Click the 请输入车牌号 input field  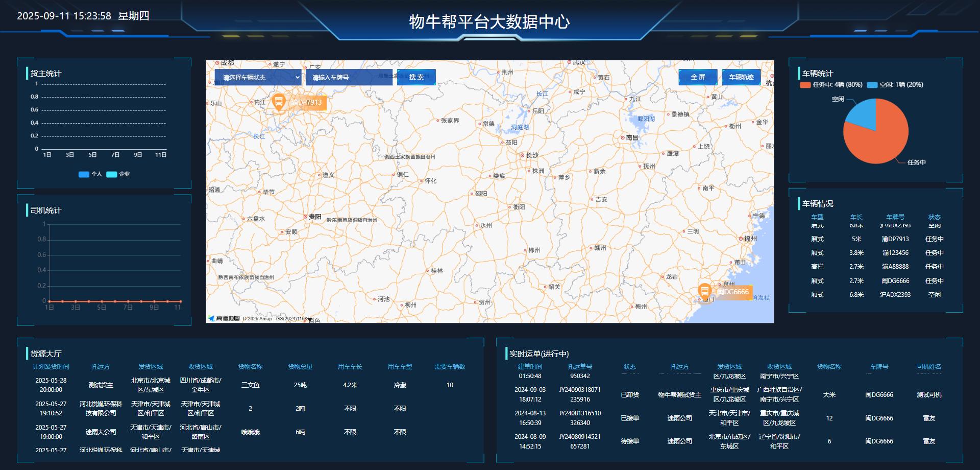pos(349,78)
